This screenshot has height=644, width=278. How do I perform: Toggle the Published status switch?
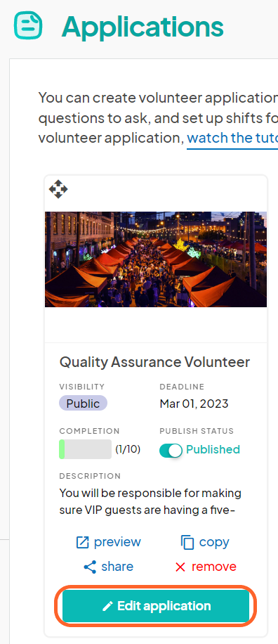click(x=171, y=451)
